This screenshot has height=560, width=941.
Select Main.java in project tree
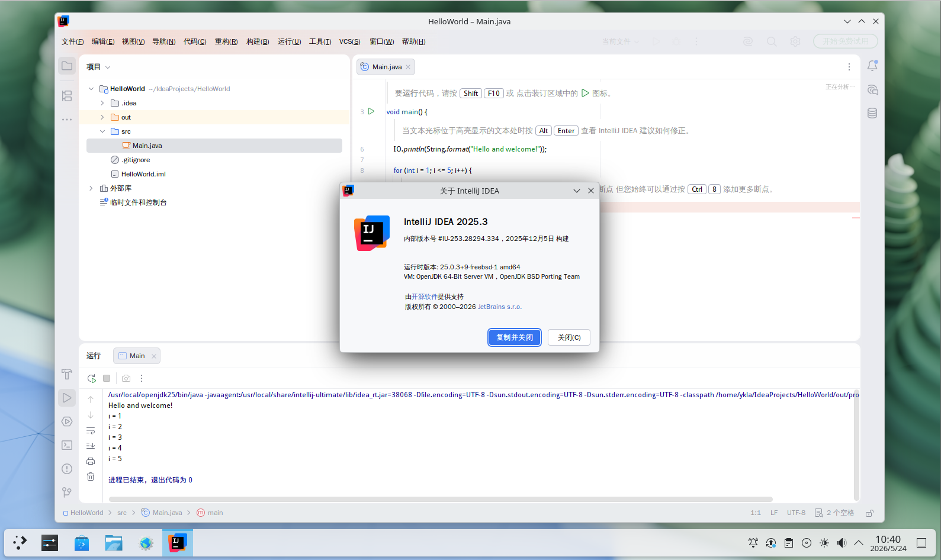coord(214,146)
